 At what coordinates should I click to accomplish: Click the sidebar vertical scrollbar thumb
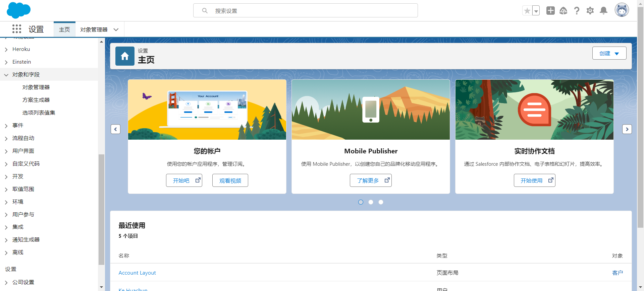click(101, 209)
